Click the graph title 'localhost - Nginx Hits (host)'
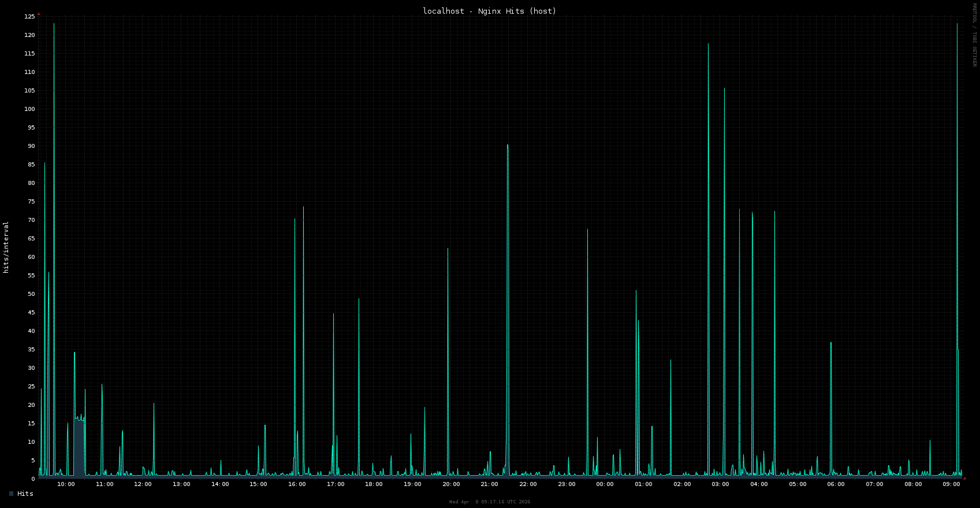 pyautogui.click(x=490, y=11)
